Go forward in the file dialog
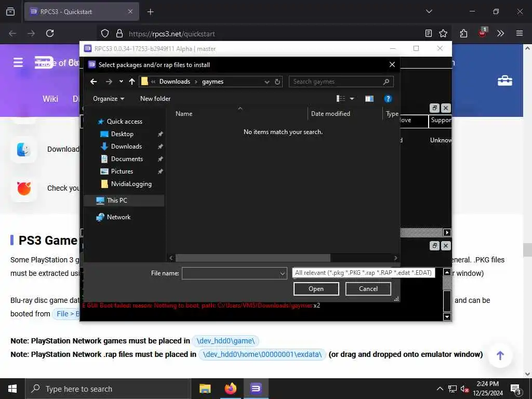Image resolution: width=532 pixels, height=399 pixels. coord(109,82)
